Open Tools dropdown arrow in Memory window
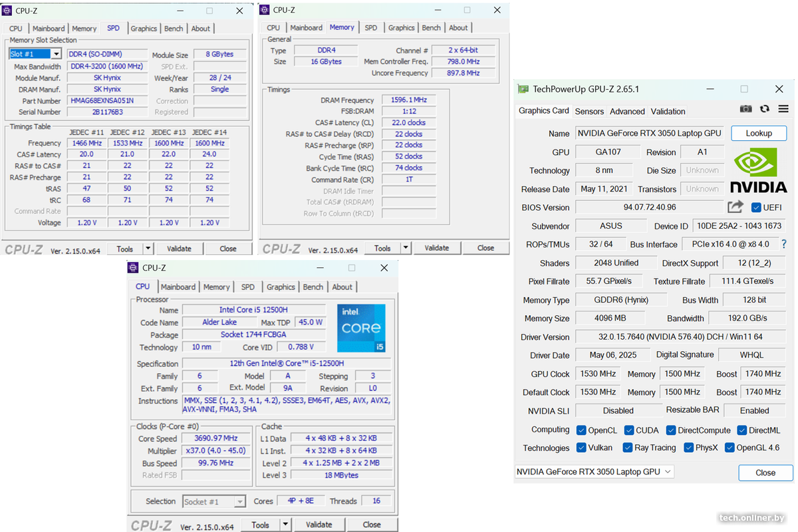Image resolution: width=798 pixels, height=532 pixels. point(406,248)
